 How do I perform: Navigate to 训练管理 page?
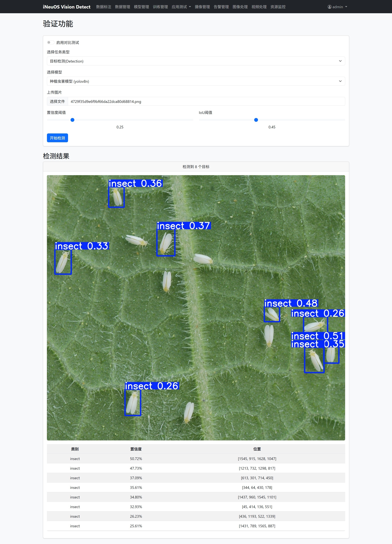[x=160, y=7]
